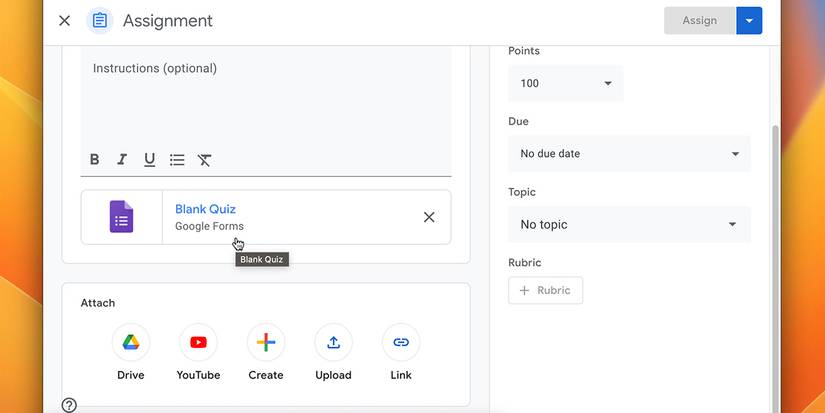The width and height of the screenshot is (825, 413).
Task: Open the Blank Quiz attachment link
Action: 206,209
